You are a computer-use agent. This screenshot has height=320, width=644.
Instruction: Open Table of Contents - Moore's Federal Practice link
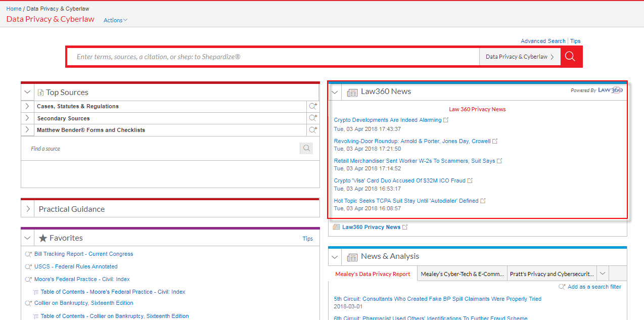(113, 292)
